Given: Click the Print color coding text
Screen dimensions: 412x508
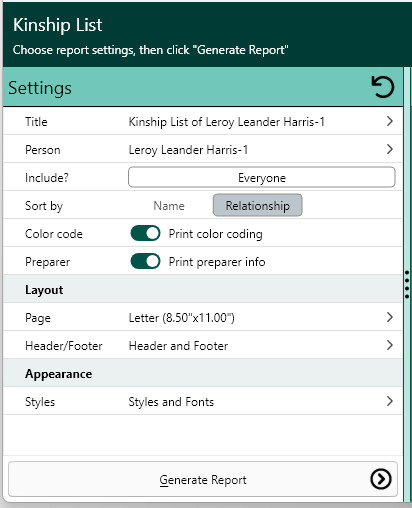Looking at the screenshot, I should tap(216, 234).
